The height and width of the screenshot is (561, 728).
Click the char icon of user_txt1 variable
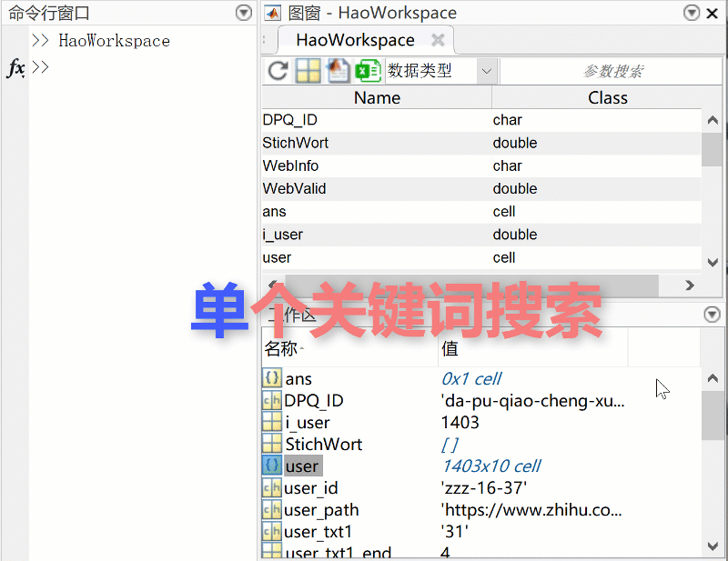tap(271, 531)
